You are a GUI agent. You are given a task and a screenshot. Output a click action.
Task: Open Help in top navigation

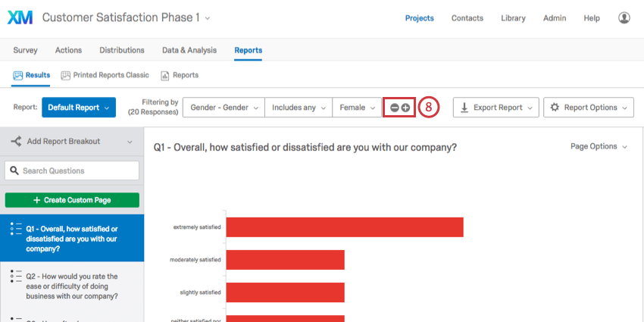(x=592, y=18)
